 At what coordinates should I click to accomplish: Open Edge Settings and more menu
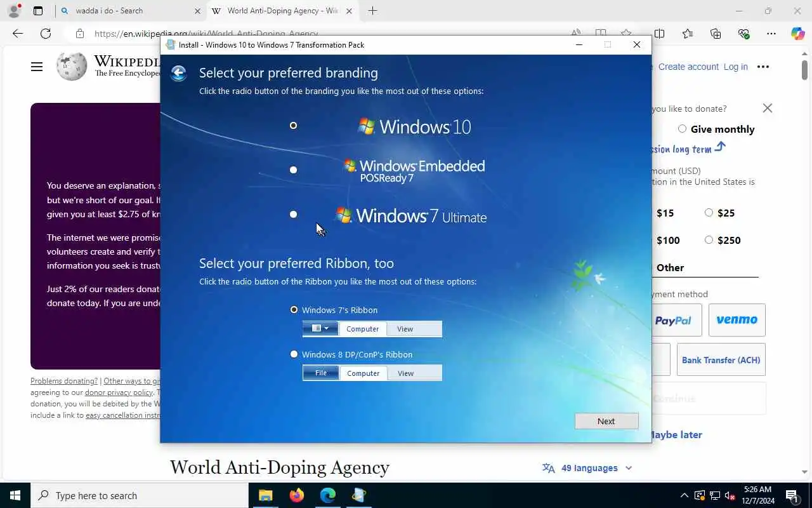(771, 34)
